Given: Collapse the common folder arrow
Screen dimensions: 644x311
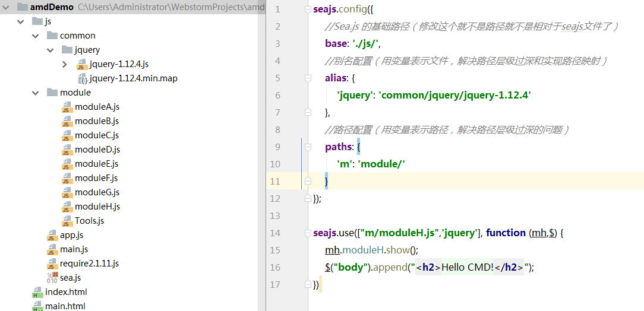Looking at the screenshot, I should [35, 36].
